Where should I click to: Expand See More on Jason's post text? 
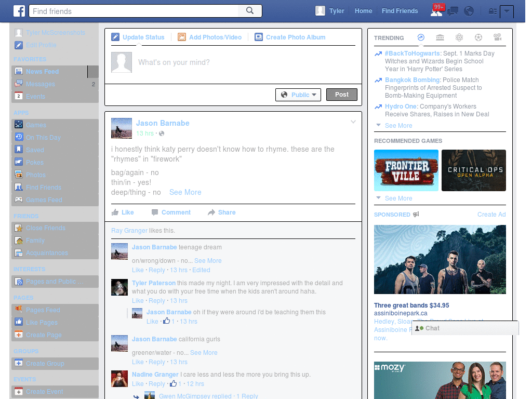click(x=185, y=192)
